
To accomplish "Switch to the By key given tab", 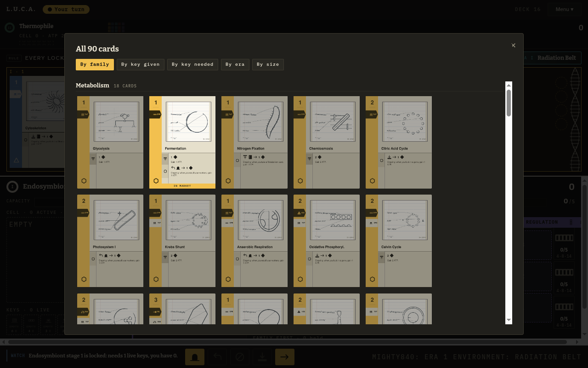I will (141, 64).
